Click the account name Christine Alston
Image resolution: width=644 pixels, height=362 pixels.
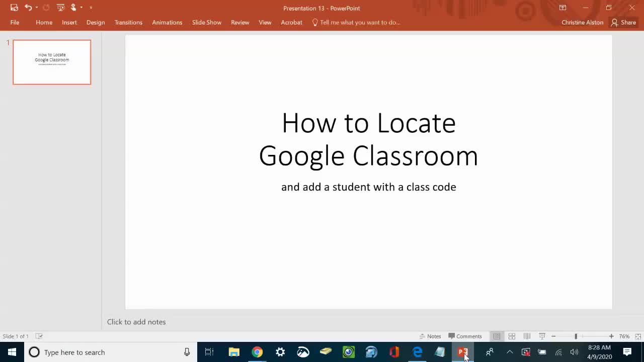coord(582,22)
